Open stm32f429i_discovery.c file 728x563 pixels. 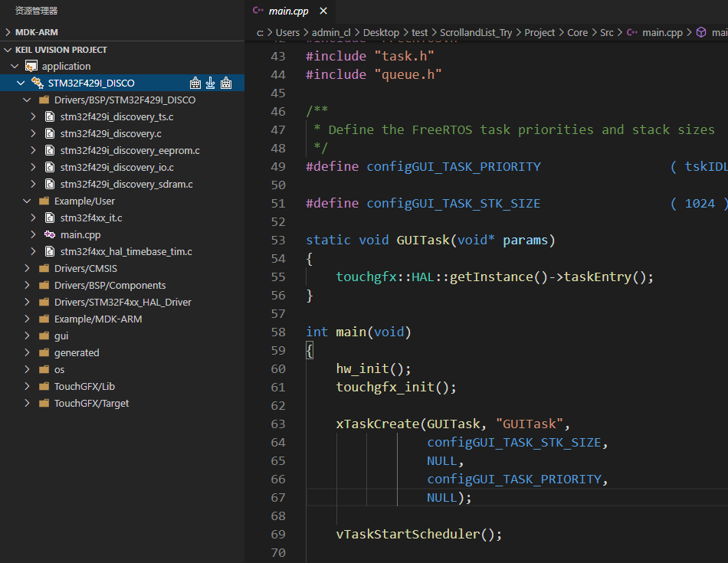tap(111, 134)
